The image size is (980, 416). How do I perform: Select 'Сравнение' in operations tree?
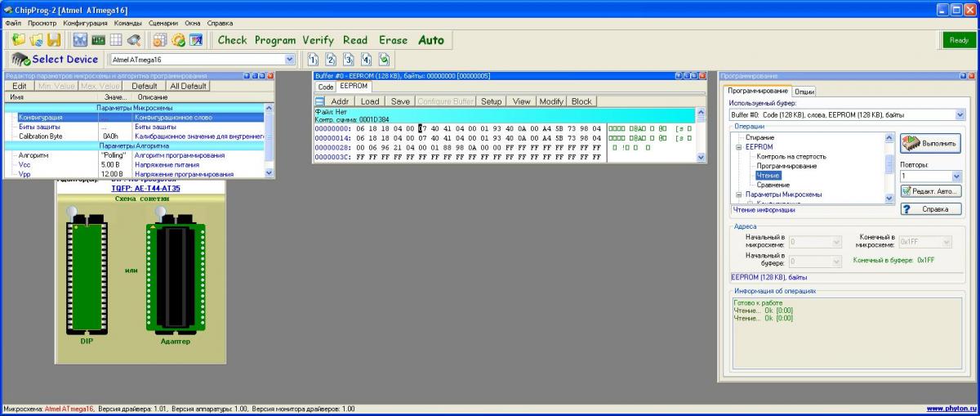(x=773, y=185)
